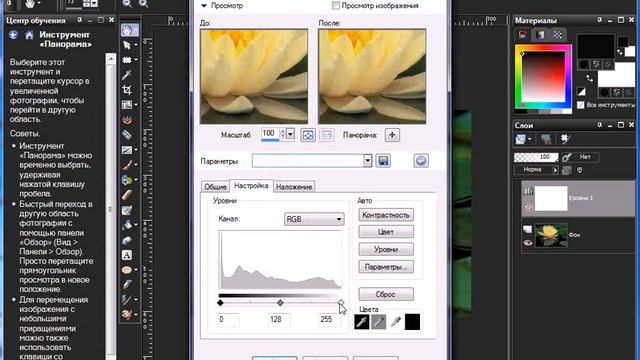Click the Уровни auto button
Image resolution: width=640 pixels, height=360 pixels.
(x=386, y=249)
